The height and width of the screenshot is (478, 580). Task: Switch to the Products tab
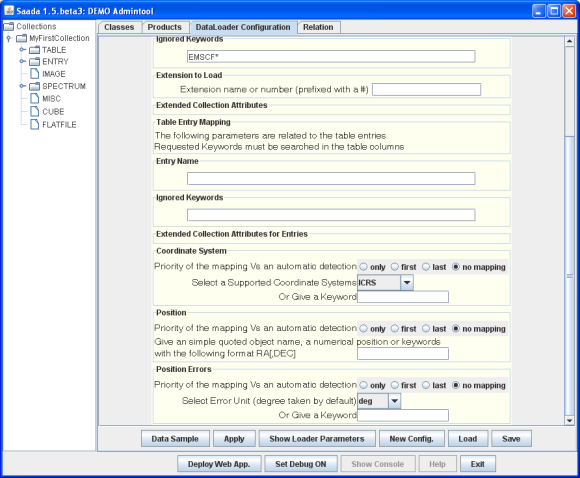point(165,27)
